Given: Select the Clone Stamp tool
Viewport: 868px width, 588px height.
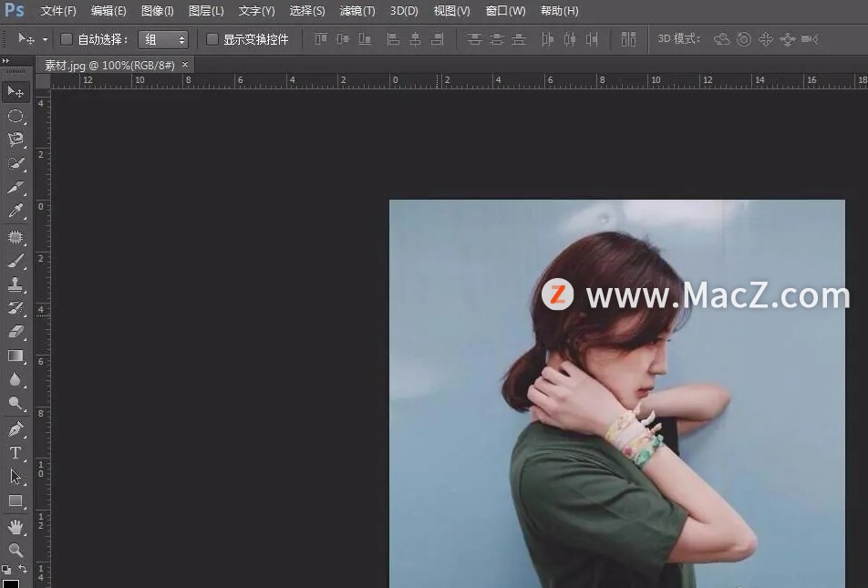Looking at the screenshot, I should (15, 285).
